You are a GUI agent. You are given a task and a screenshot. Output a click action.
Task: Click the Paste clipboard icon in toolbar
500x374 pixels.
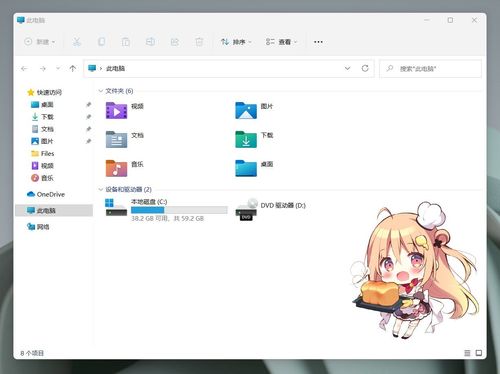point(126,42)
